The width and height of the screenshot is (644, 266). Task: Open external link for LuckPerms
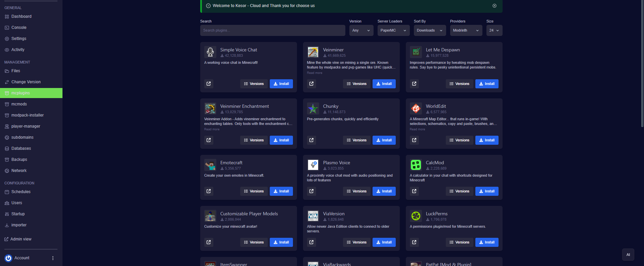pos(414,242)
